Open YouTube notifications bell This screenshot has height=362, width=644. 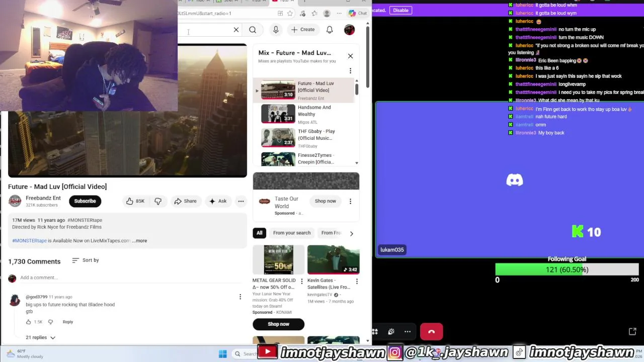pyautogui.click(x=330, y=30)
